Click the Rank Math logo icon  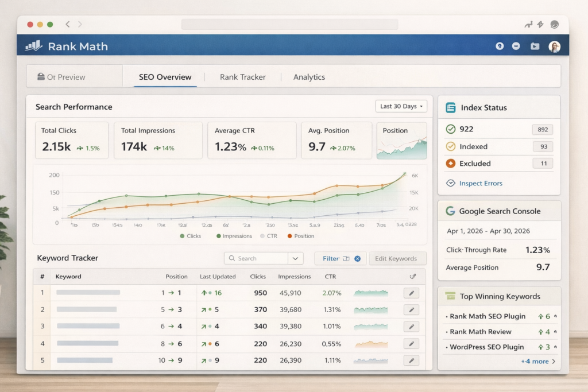pyautogui.click(x=34, y=46)
